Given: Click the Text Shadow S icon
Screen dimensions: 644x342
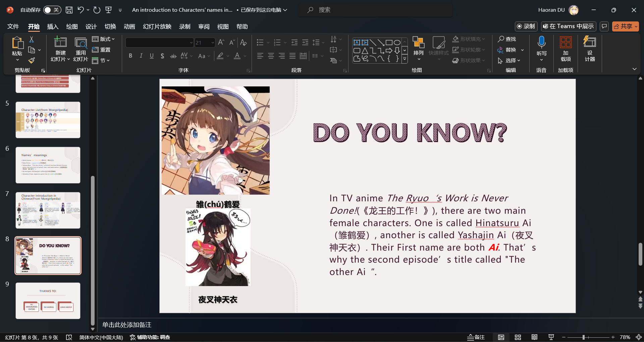Looking at the screenshot, I should pos(162,56).
